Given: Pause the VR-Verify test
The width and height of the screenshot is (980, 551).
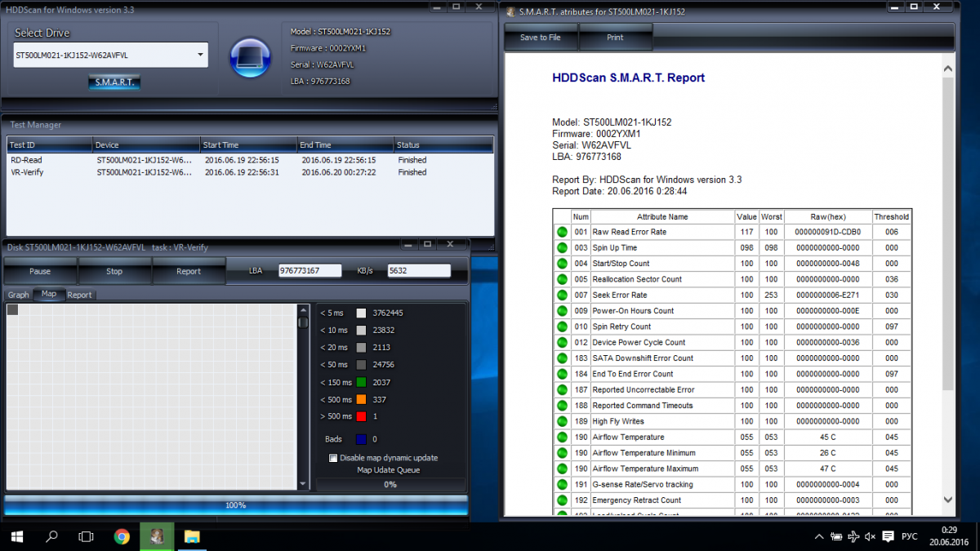Looking at the screenshot, I should tap(40, 271).
